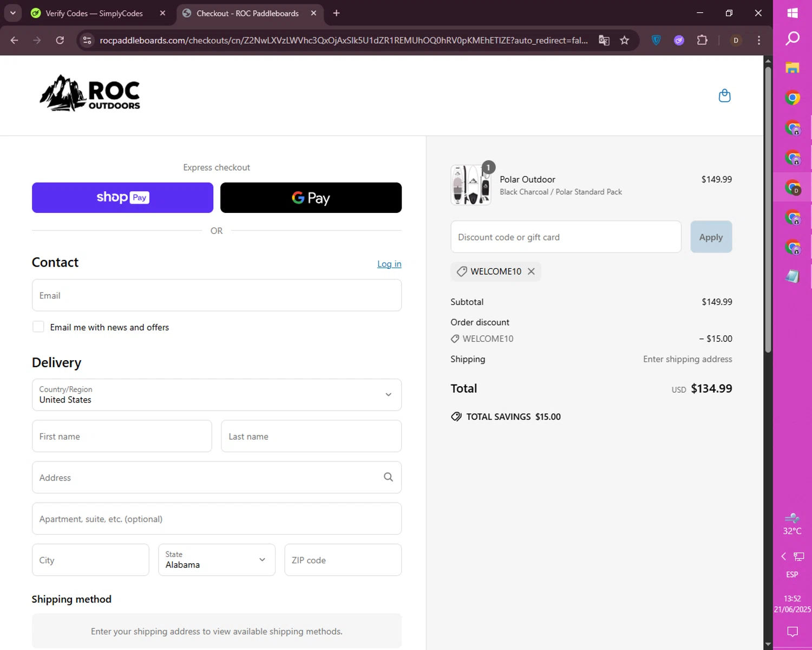Focus the ZIP code field
This screenshot has height=650, width=812.
[343, 560]
